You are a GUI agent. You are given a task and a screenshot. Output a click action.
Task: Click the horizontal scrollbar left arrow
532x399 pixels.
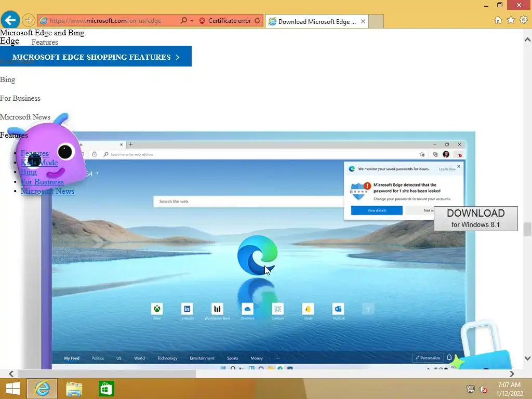click(x=11, y=374)
